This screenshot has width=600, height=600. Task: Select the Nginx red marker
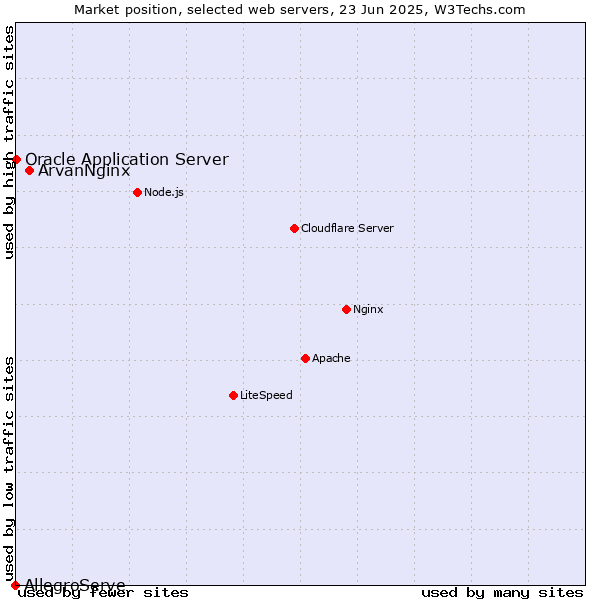(346, 309)
